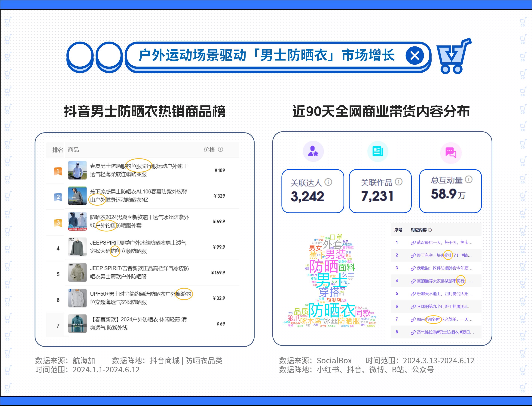Click info icon beside 关联达人 label
Image resolution: width=532 pixels, height=406 pixels.
(x=328, y=182)
